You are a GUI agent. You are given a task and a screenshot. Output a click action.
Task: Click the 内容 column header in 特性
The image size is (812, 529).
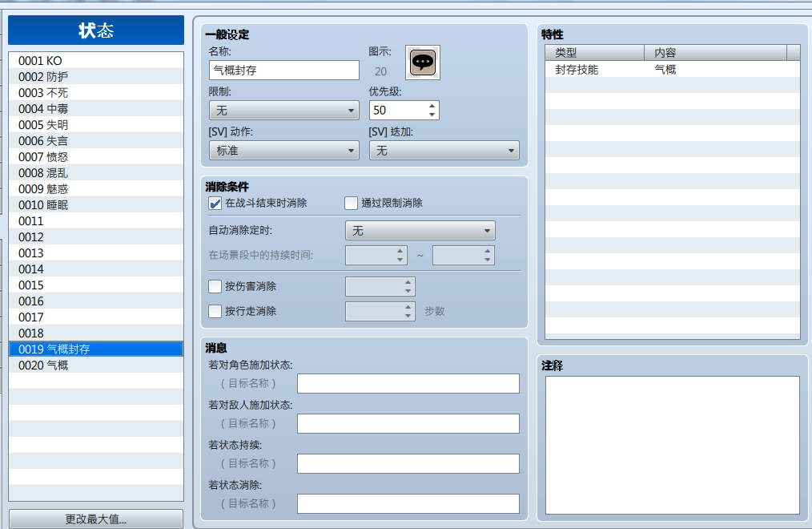coord(715,53)
